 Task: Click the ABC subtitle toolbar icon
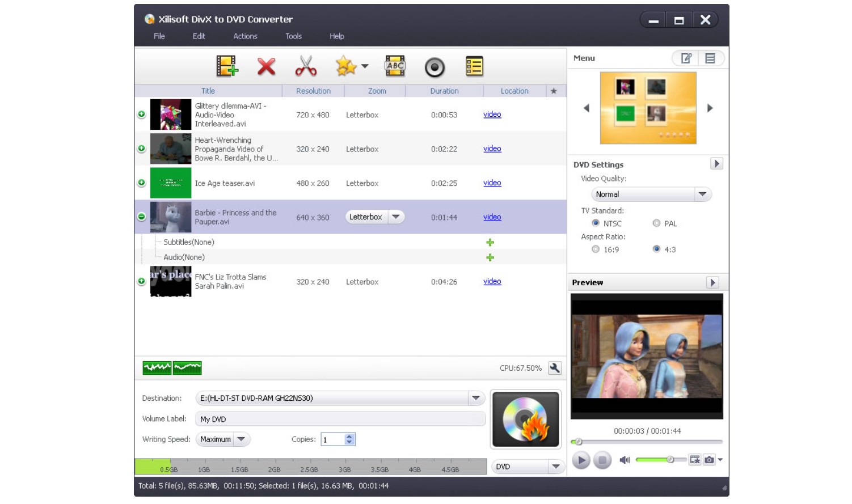click(395, 66)
